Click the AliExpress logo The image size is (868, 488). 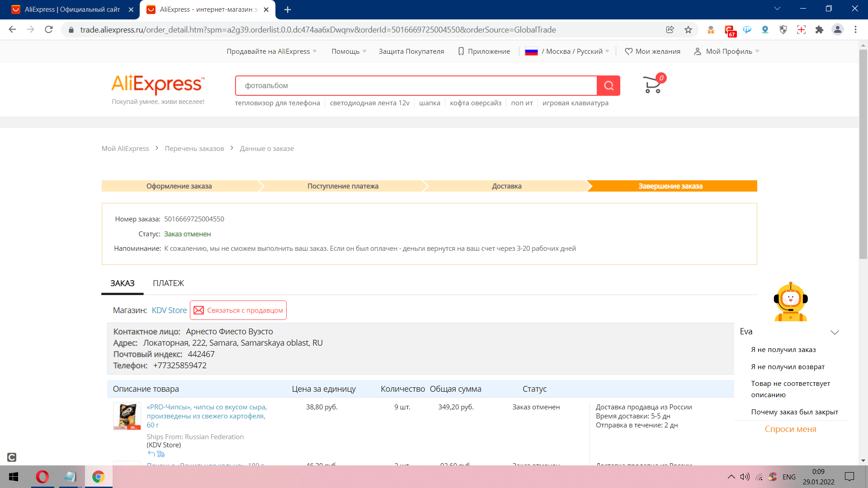(x=158, y=84)
